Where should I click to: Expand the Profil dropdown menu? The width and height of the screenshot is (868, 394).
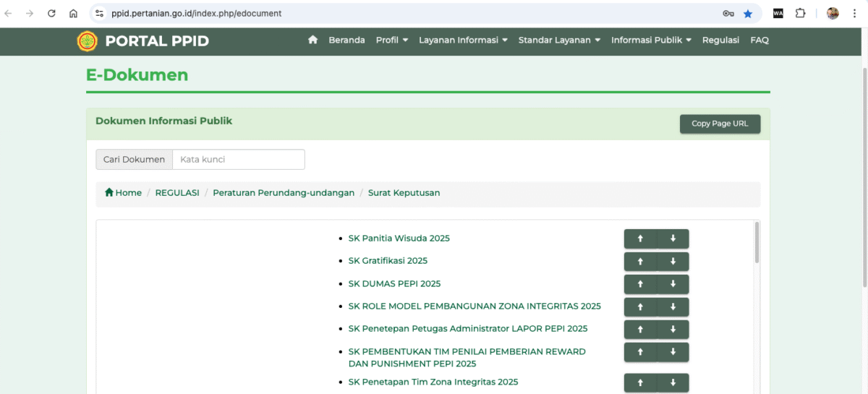point(392,40)
